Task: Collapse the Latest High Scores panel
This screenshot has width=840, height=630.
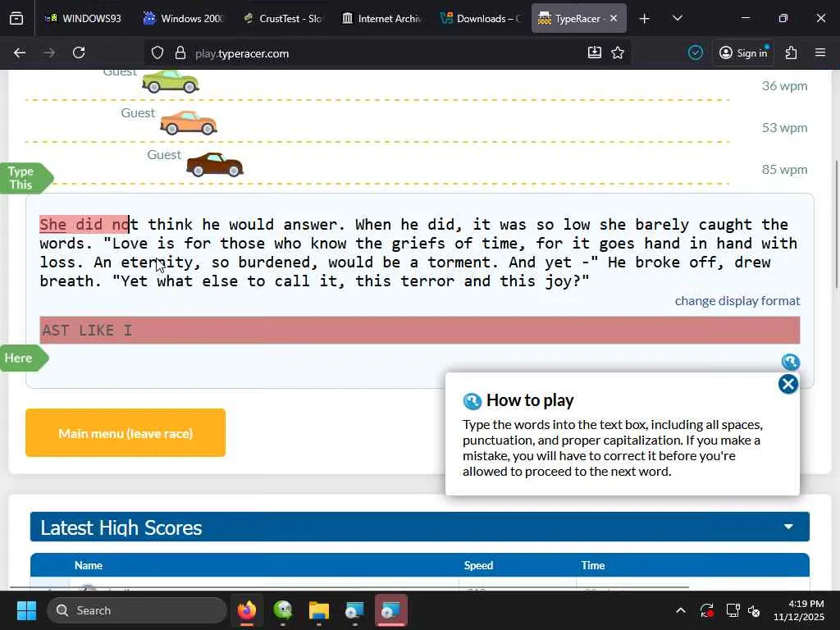Action: pos(788,527)
